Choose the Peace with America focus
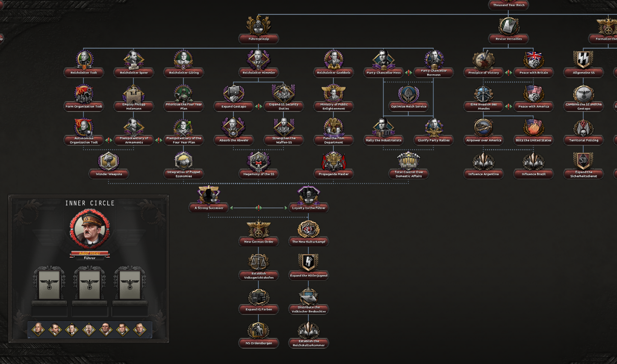 pyautogui.click(x=534, y=97)
